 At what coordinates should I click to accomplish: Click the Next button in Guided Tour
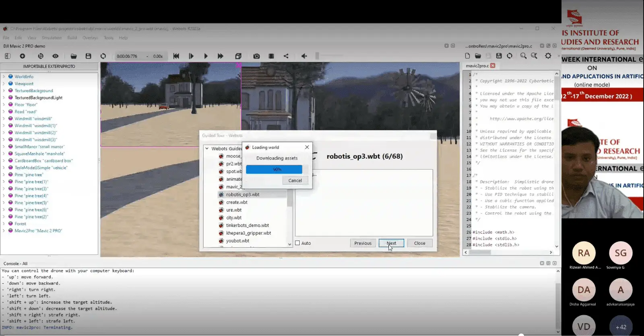pos(391,243)
